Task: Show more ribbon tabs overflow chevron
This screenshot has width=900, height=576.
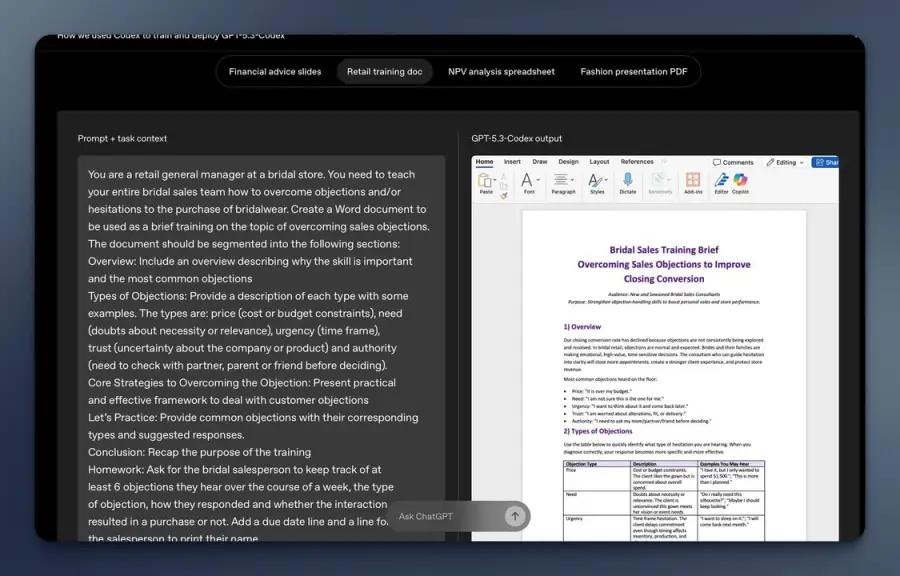Action: (664, 162)
